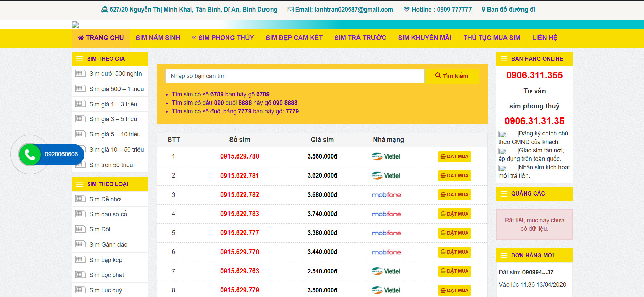
Task: Click phone number 0906.31.31.35
Action: (534, 121)
